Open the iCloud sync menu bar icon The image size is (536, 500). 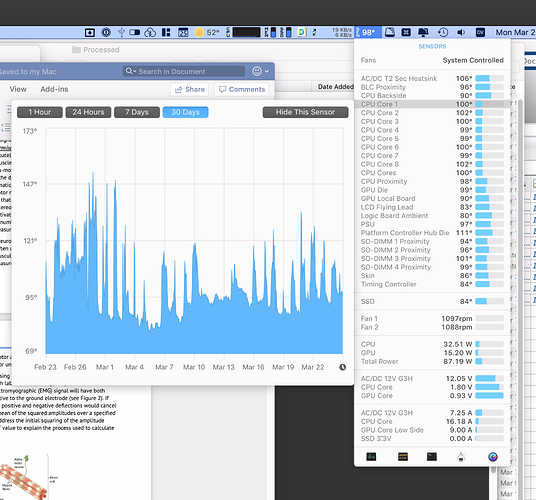[x=150, y=32]
